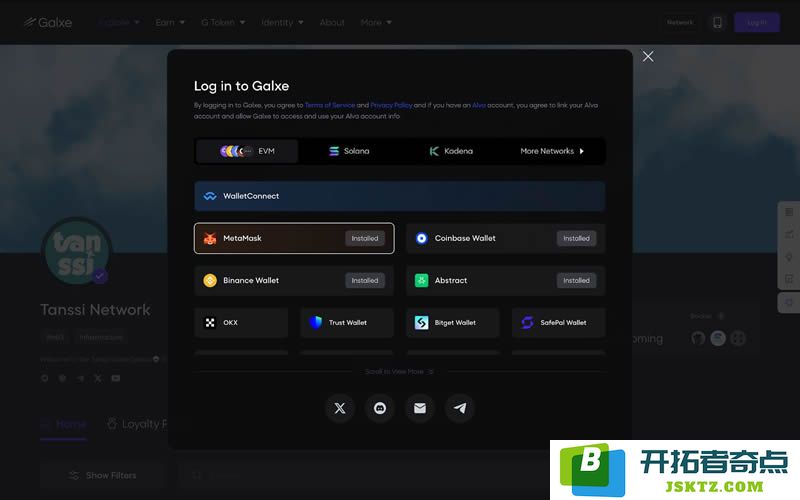Click the mobile phone icon in header
The height and width of the screenshot is (500, 800).
pyautogui.click(x=717, y=22)
